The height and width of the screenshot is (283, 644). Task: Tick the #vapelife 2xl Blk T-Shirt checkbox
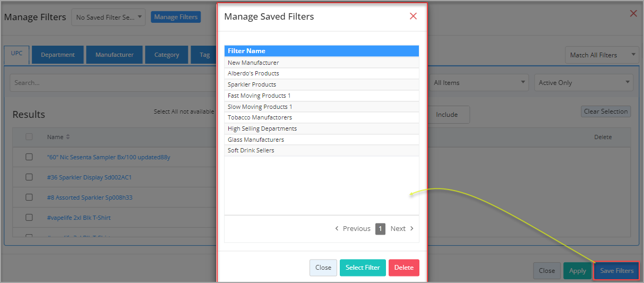29,218
